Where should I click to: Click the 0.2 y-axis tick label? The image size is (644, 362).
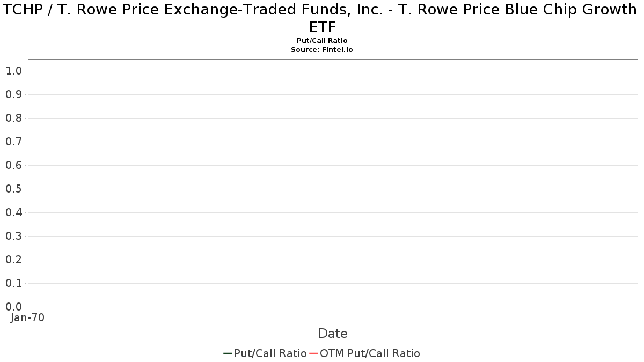(x=13, y=260)
